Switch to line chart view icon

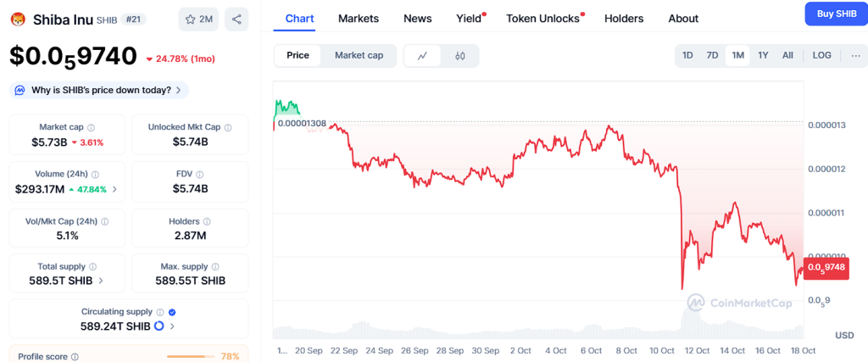(x=422, y=56)
